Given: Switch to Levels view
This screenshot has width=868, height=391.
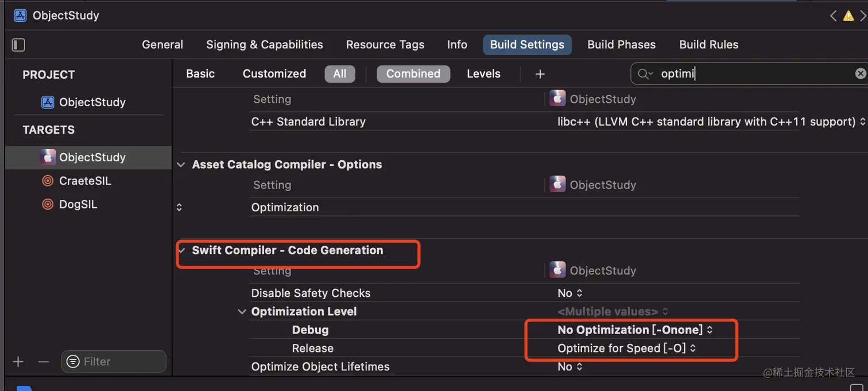Looking at the screenshot, I should click(483, 74).
